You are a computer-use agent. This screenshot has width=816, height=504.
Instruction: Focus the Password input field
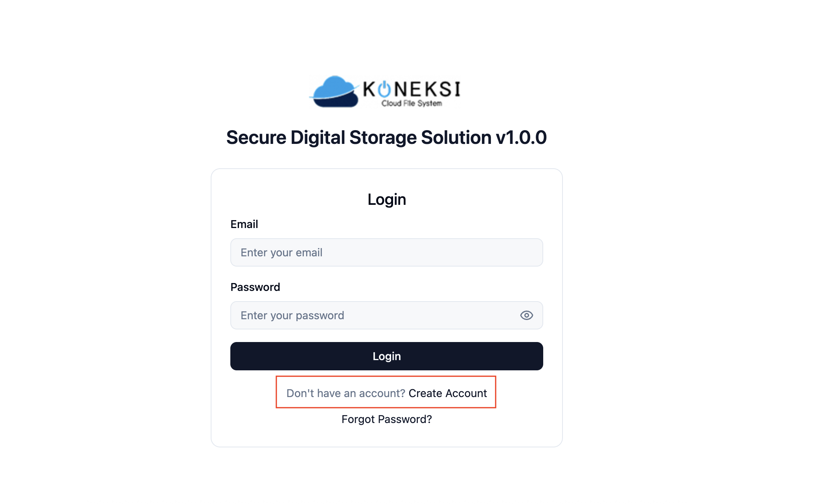tap(373, 315)
